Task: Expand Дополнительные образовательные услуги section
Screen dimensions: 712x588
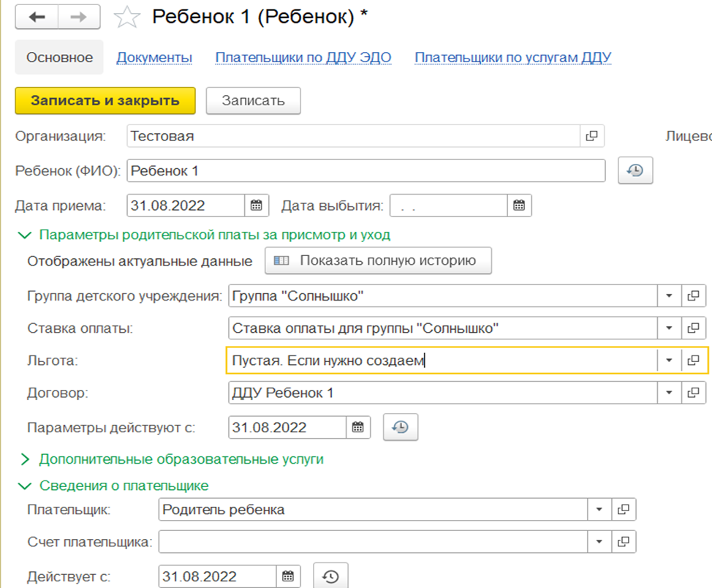Action: pos(25,459)
